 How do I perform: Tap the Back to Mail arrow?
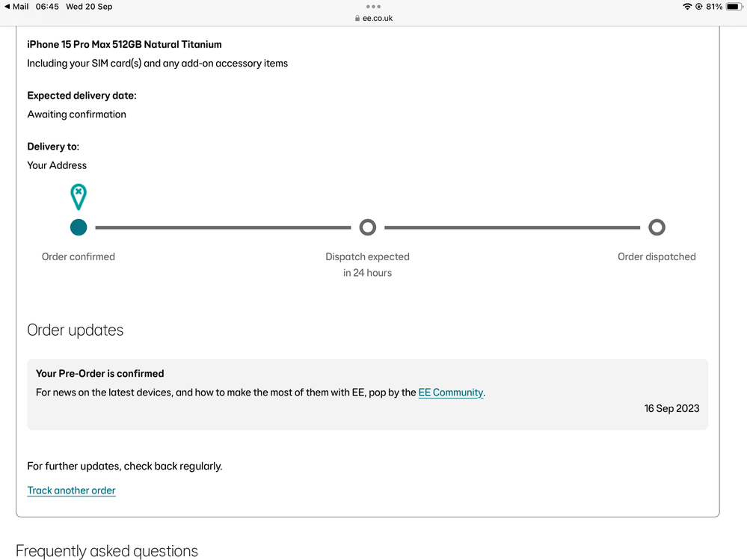click(x=7, y=7)
